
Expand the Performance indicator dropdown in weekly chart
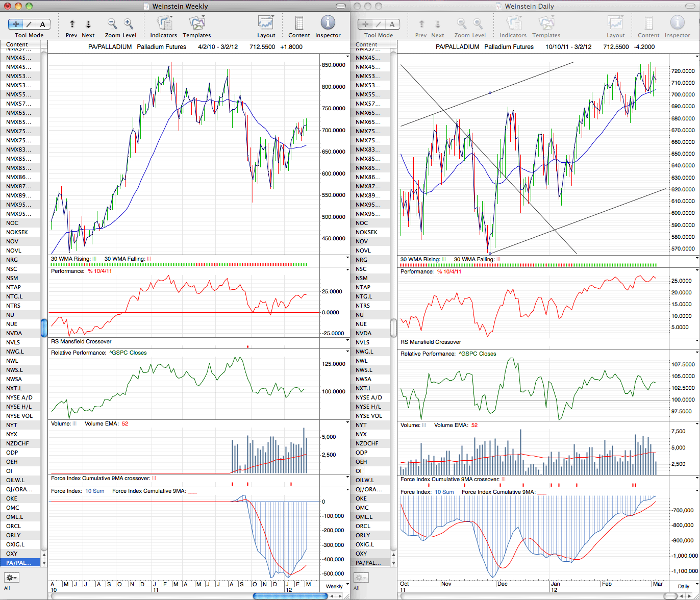click(x=348, y=271)
